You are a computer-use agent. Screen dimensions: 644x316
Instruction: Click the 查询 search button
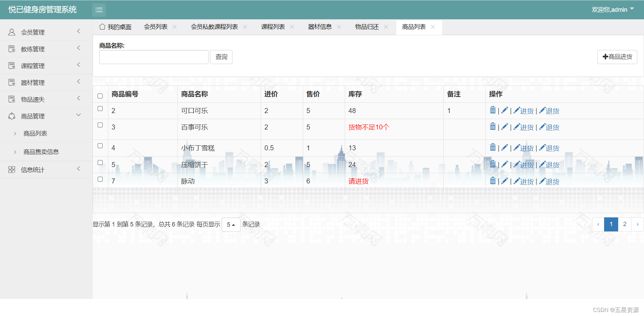tap(221, 57)
